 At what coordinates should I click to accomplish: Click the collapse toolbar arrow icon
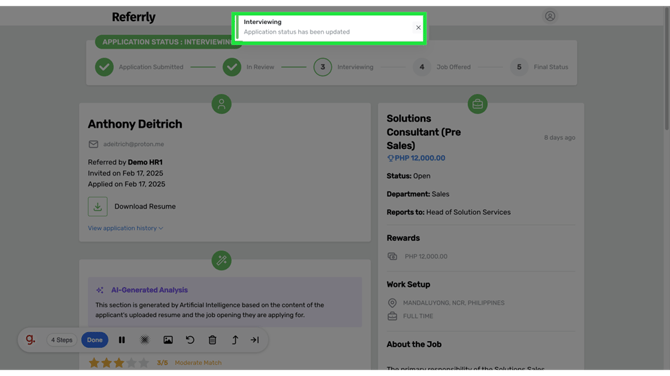(255, 340)
